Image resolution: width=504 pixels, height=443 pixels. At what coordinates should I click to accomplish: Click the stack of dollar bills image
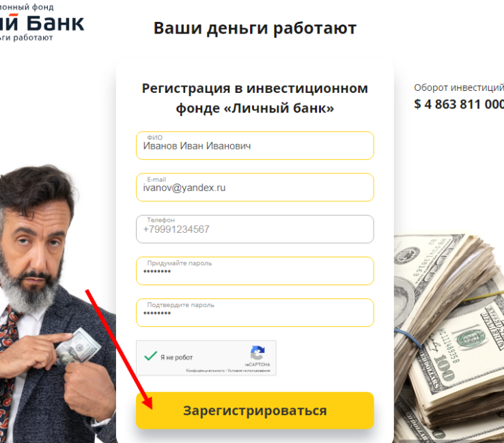click(449, 337)
